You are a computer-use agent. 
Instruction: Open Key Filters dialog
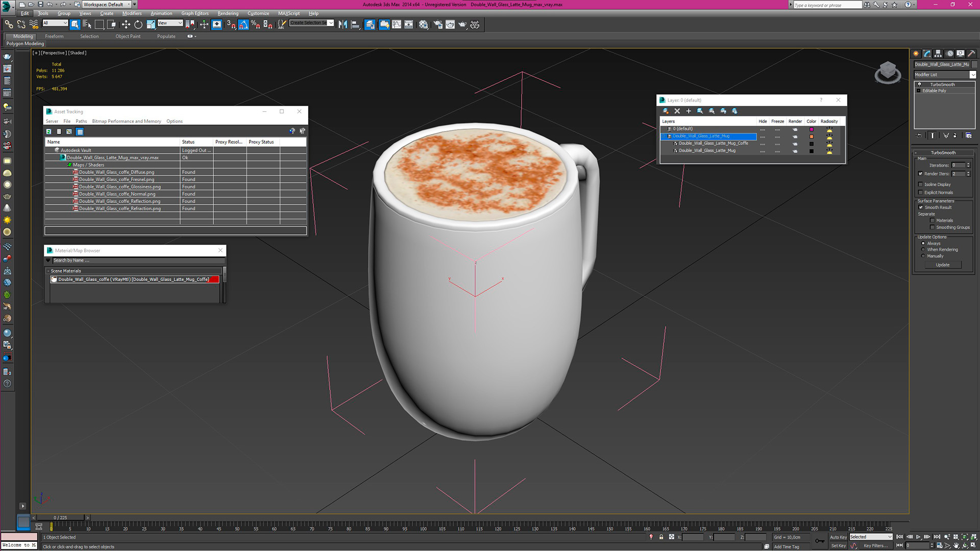point(875,545)
